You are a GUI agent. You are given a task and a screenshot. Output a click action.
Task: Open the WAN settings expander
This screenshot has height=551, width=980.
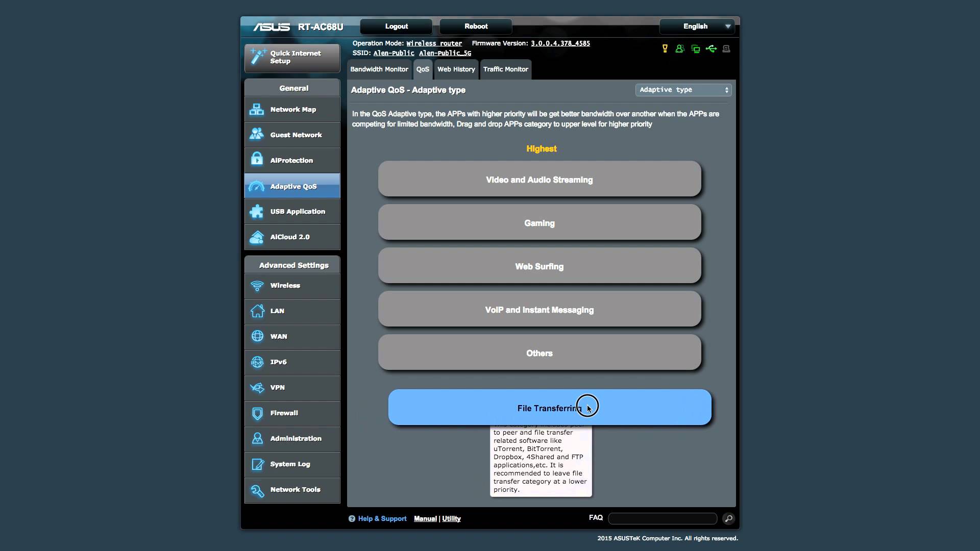[x=278, y=336]
